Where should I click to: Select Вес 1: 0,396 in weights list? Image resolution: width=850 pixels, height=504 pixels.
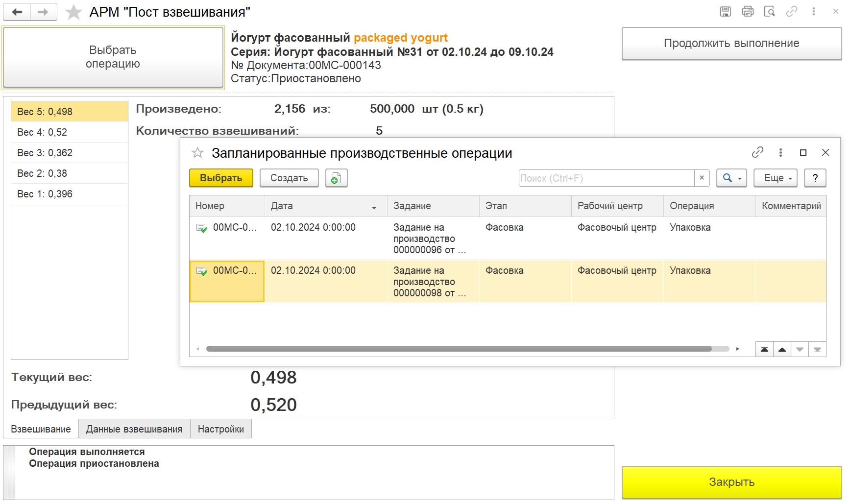click(70, 194)
